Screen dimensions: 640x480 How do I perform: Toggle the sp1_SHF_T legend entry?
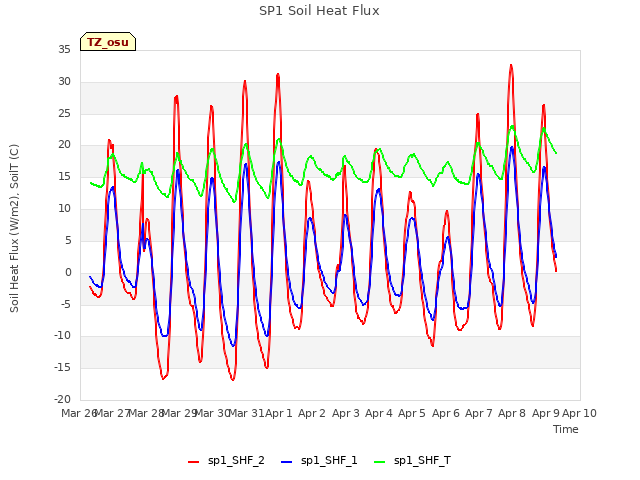coord(412,461)
